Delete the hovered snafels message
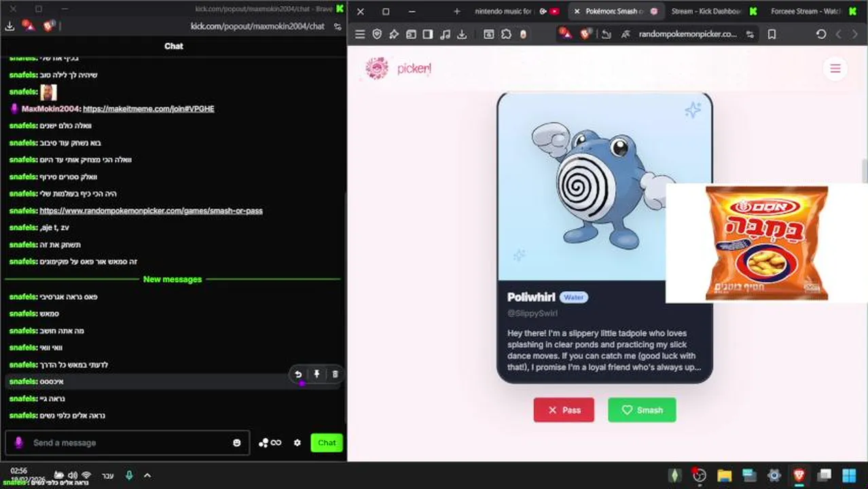 [x=335, y=374]
